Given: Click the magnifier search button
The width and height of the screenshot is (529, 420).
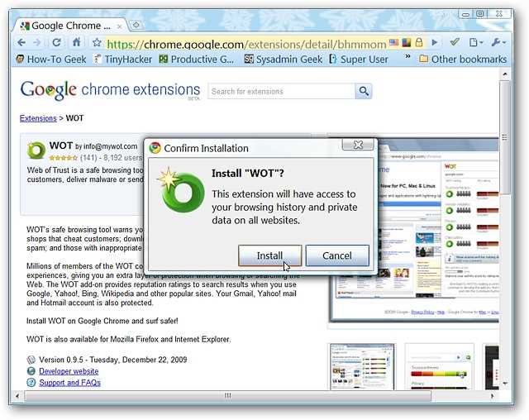Looking at the screenshot, I should tap(364, 91).
